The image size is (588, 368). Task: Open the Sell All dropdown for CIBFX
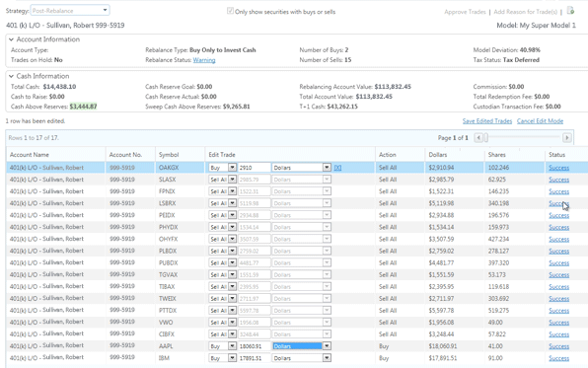click(232, 334)
